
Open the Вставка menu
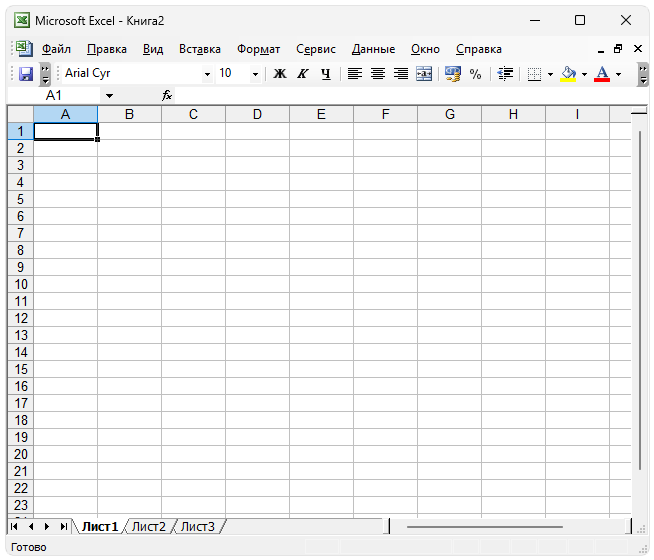coord(200,49)
